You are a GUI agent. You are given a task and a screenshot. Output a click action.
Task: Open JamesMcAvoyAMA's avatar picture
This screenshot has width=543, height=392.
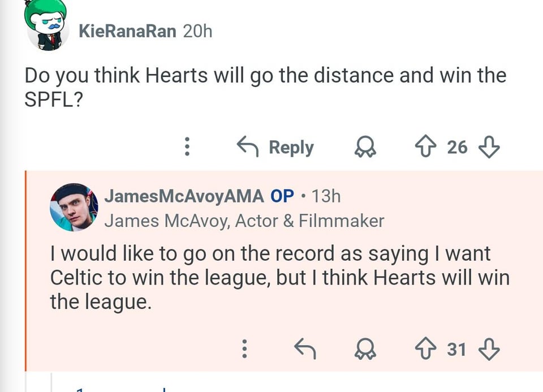(74, 207)
